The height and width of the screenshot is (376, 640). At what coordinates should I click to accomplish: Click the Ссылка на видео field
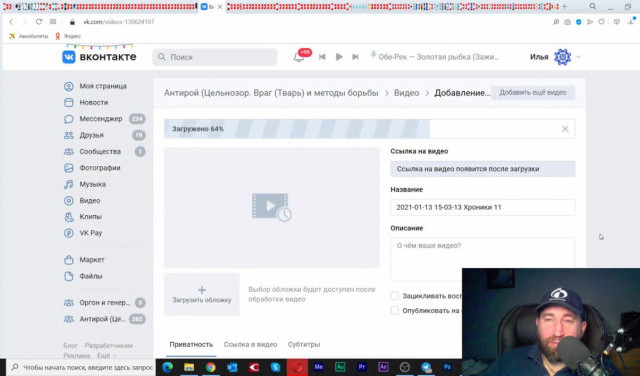click(482, 169)
